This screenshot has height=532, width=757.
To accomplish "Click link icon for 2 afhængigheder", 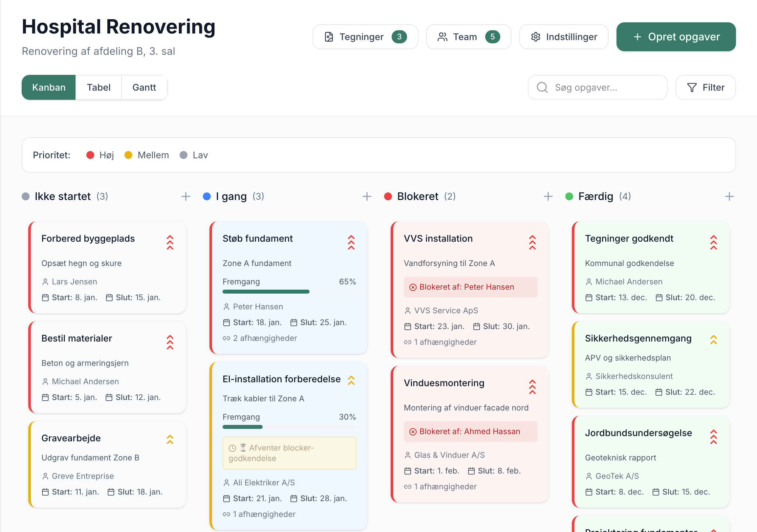I will point(226,338).
